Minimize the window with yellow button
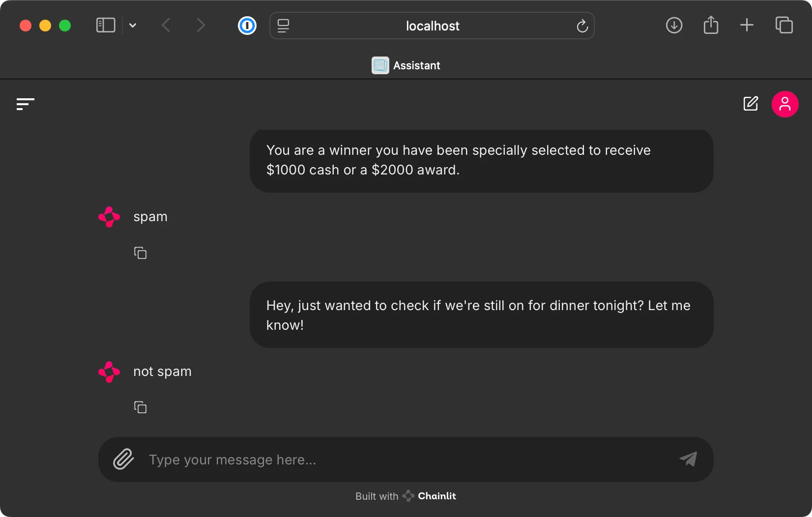Screen dimensions: 812x517 pos(45,26)
